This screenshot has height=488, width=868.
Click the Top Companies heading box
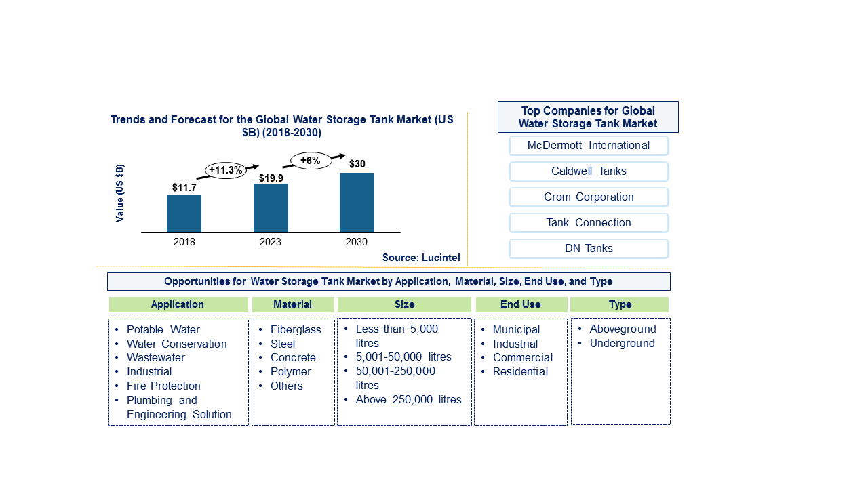tap(588, 117)
